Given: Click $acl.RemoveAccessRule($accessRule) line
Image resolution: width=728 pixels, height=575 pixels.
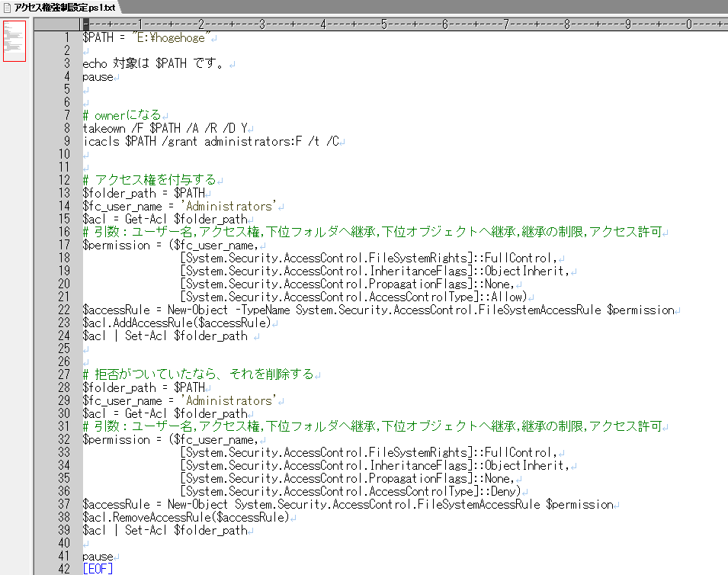Looking at the screenshot, I should pyautogui.click(x=186, y=517).
